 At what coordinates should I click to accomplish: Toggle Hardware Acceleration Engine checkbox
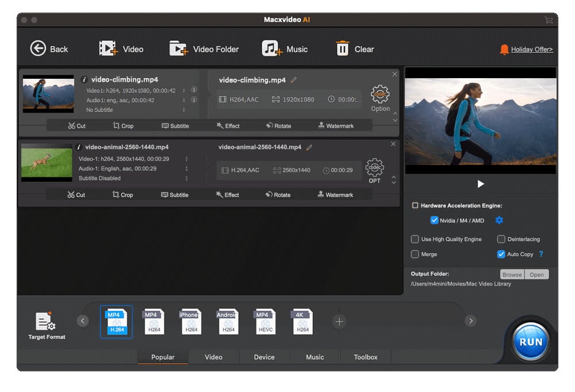pyautogui.click(x=415, y=205)
